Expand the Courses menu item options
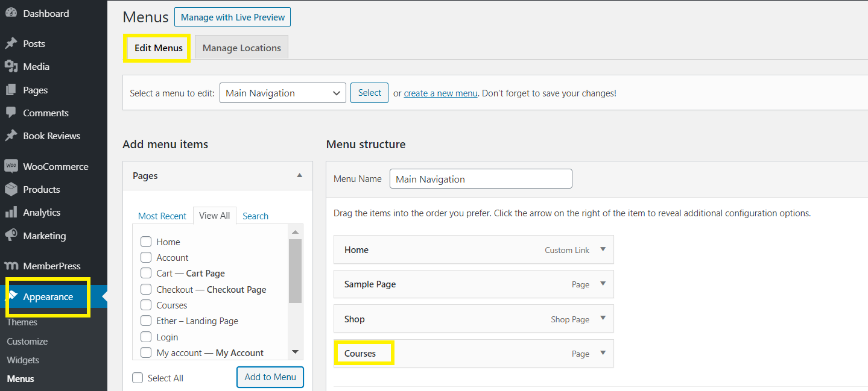Screen dimensions: 868x391 click(x=603, y=353)
